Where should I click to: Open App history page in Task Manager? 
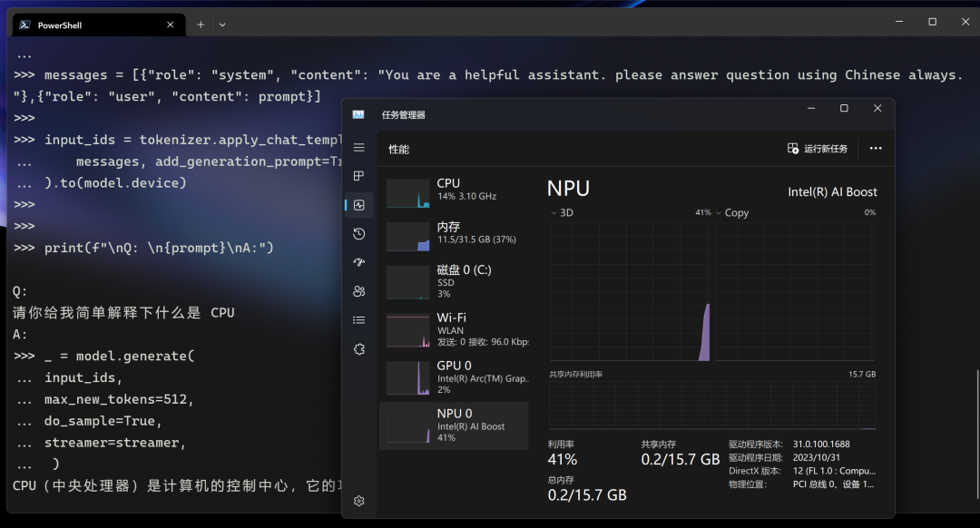358,234
